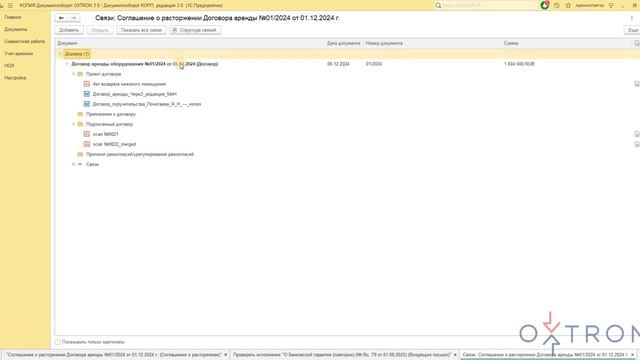Click the 1 604 000 RUB amount cell
640x360 pixels.
[519, 64]
